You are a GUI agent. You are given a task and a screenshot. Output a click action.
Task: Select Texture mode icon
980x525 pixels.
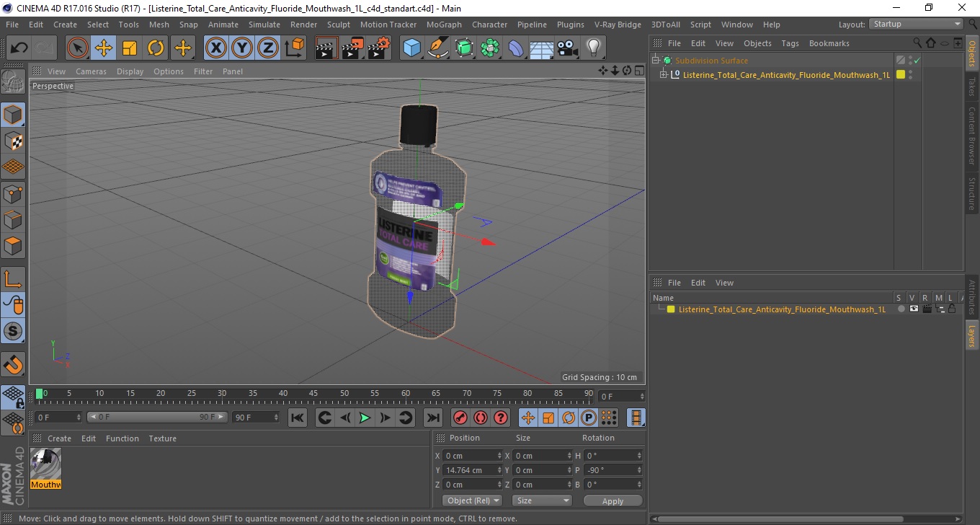(x=13, y=141)
